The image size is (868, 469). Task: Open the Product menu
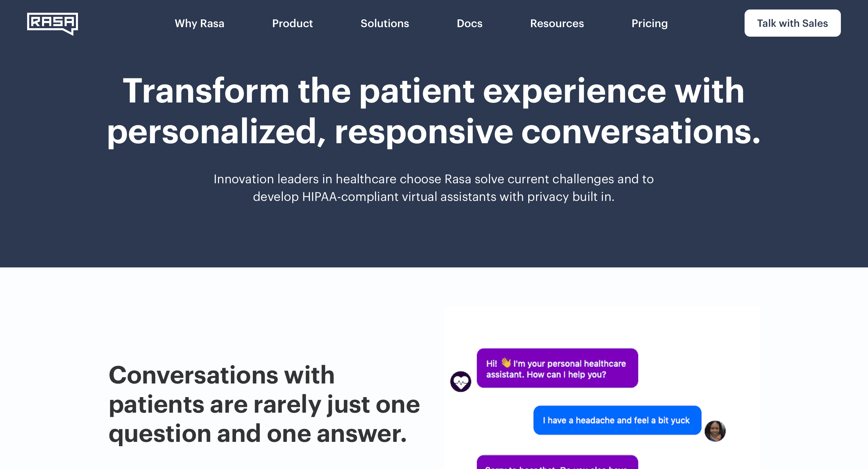tap(292, 23)
